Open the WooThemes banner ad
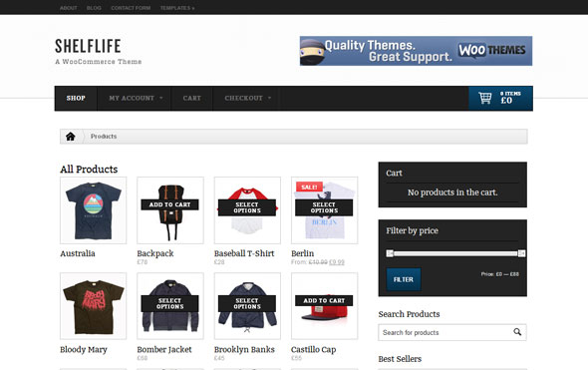The width and height of the screenshot is (588, 370). coord(416,51)
